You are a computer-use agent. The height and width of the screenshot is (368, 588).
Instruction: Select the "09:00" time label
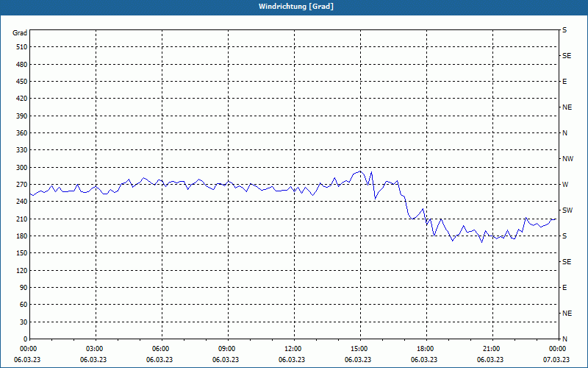[x=227, y=349]
